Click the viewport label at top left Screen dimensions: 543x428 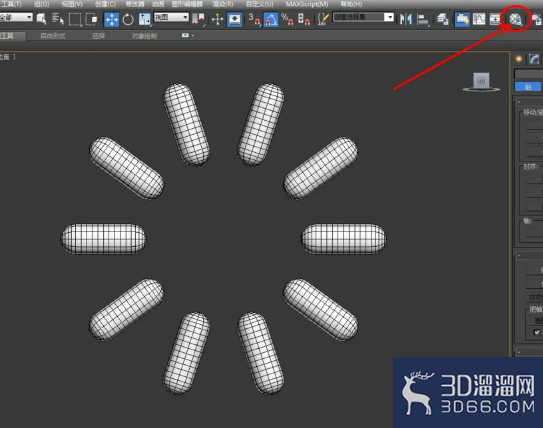[x=8, y=57]
